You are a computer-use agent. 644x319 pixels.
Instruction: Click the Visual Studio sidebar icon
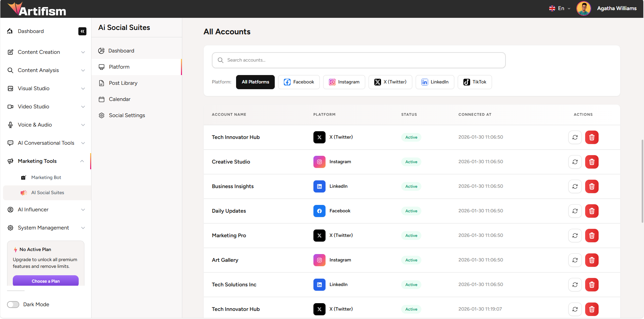pyautogui.click(x=10, y=88)
